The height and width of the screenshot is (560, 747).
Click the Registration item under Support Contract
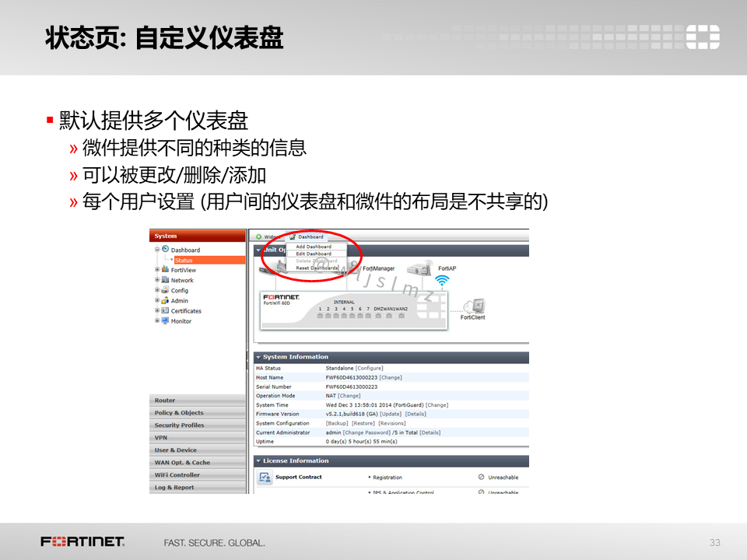388,477
